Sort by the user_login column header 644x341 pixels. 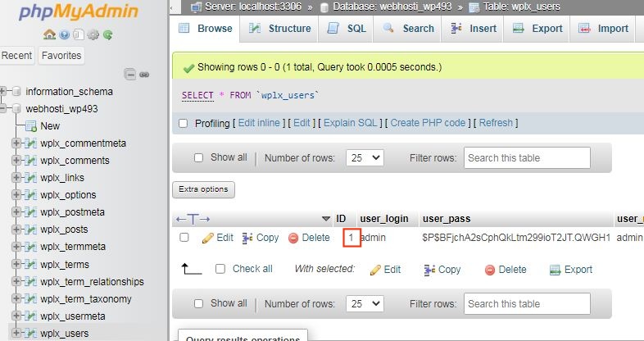384,219
